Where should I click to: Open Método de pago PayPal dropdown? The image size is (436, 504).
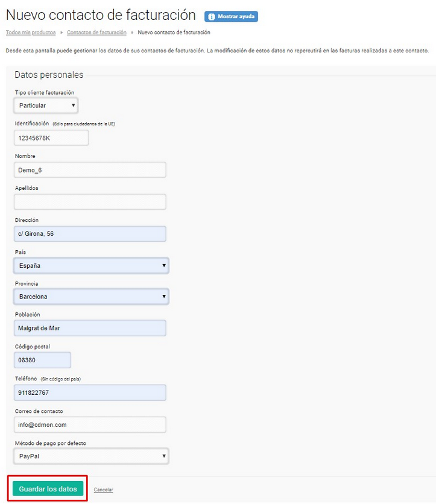(91, 456)
